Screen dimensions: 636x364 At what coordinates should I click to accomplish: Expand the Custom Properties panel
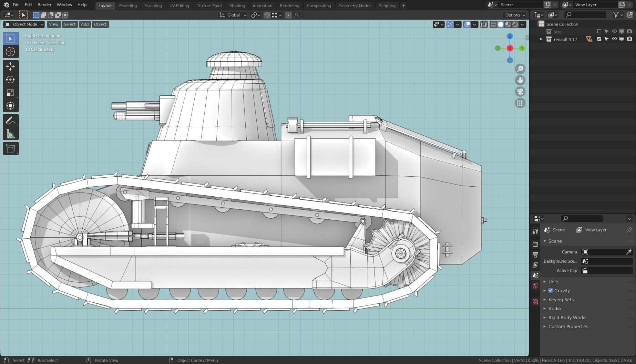click(x=568, y=326)
